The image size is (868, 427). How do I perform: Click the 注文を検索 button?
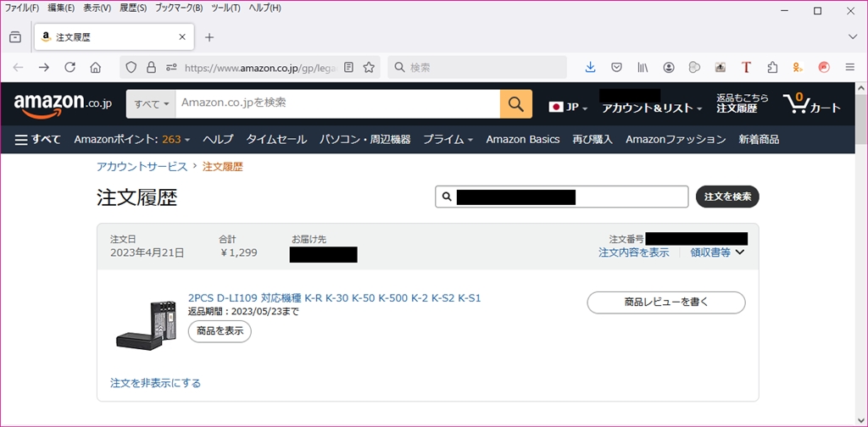point(727,197)
